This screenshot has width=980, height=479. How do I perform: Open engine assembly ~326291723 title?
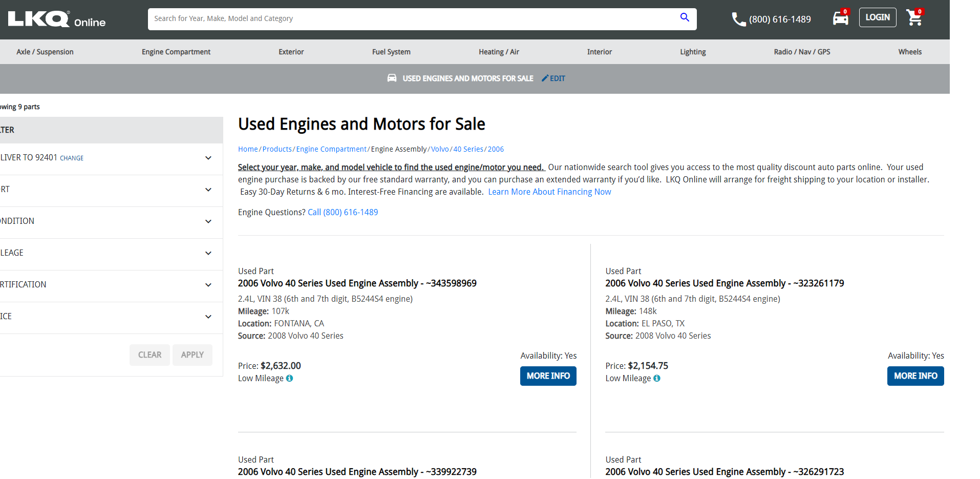pos(725,472)
